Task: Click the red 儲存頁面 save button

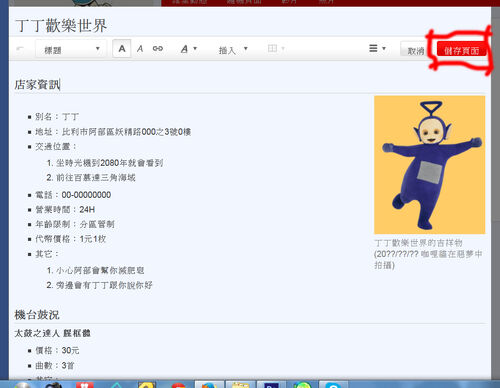Action: (461, 50)
